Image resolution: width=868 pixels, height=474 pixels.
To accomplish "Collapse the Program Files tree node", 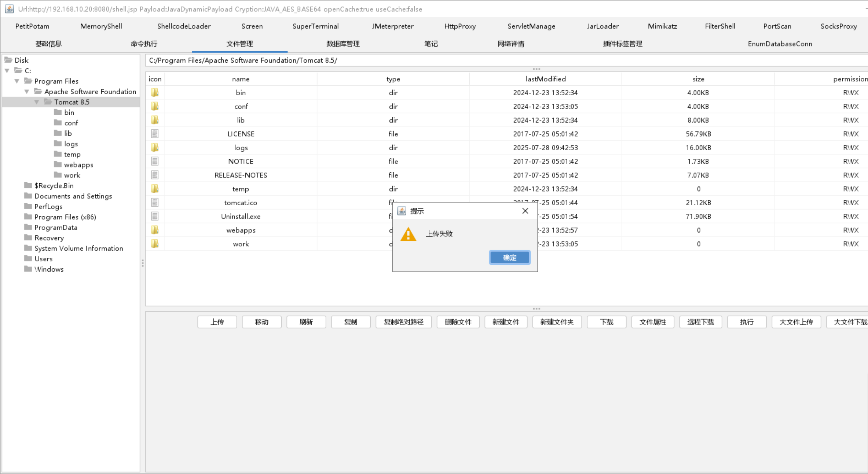I will tap(17, 81).
